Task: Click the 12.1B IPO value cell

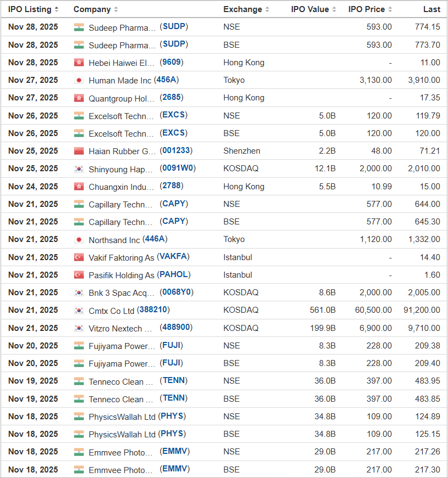Action: coord(325,168)
